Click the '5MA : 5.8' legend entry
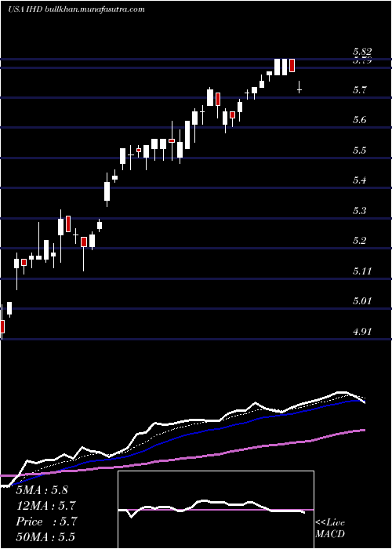Screen dimensions: 392x549 42,490
